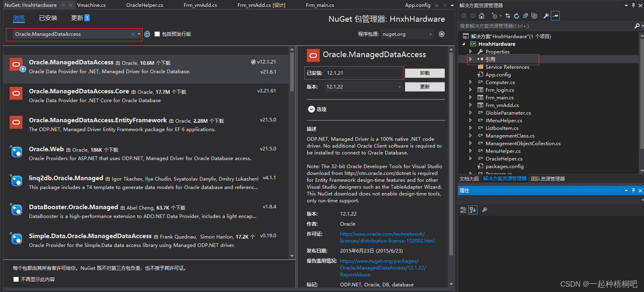The height and width of the screenshot is (292, 644).
Task: Expand Properties node in Solution Explorer
Action: click(x=470, y=51)
